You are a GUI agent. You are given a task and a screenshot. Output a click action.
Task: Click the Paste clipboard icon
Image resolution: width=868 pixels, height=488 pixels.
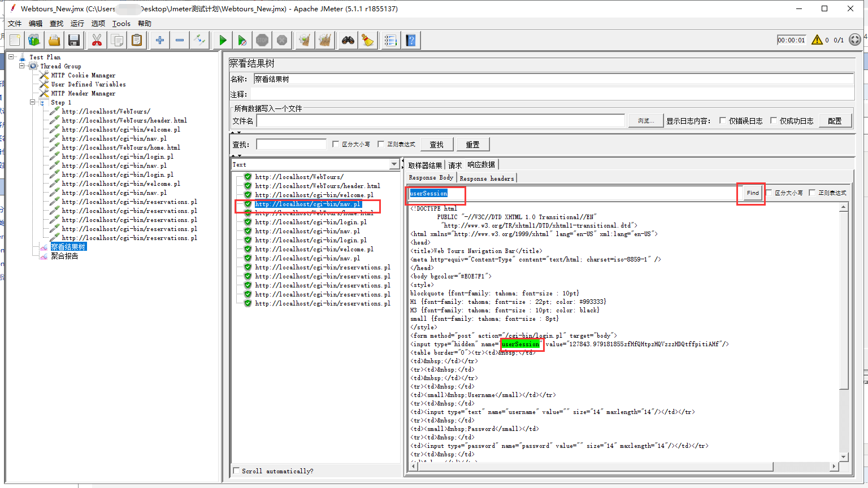point(137,40)
